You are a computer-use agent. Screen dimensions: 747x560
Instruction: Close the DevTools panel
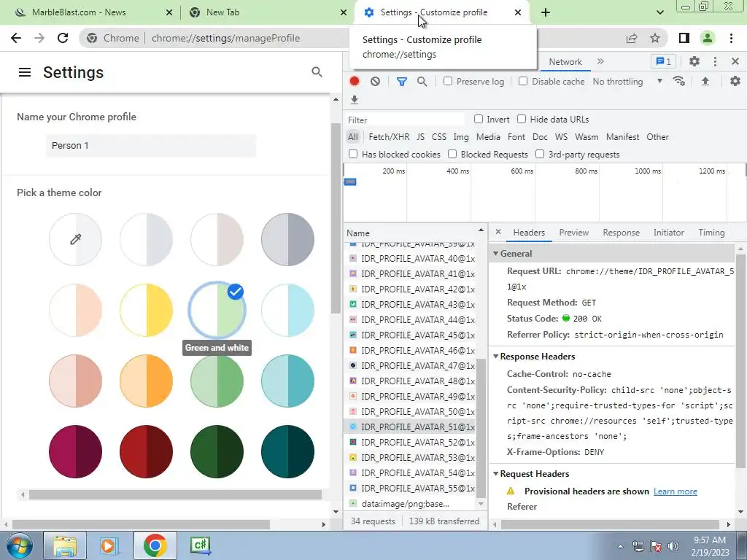tap(735, 61)
